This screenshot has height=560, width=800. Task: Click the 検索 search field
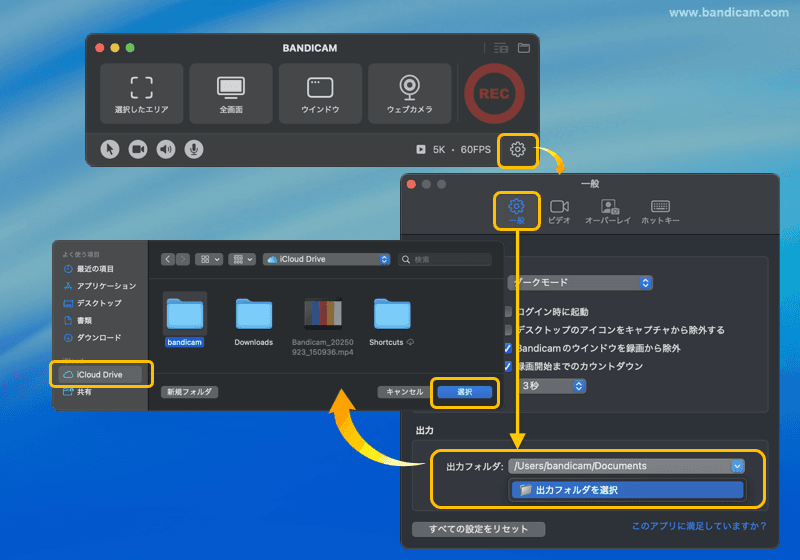pos(445,260)
